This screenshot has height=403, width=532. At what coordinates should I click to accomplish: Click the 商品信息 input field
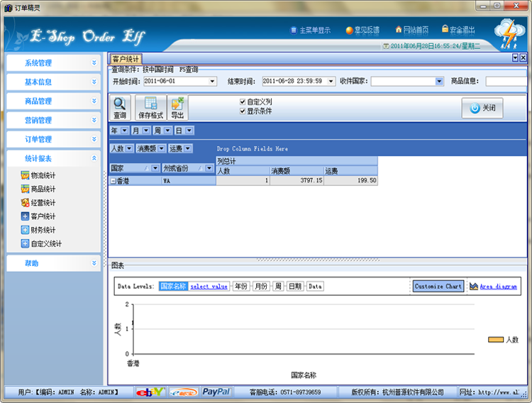[x=506, y=82]
